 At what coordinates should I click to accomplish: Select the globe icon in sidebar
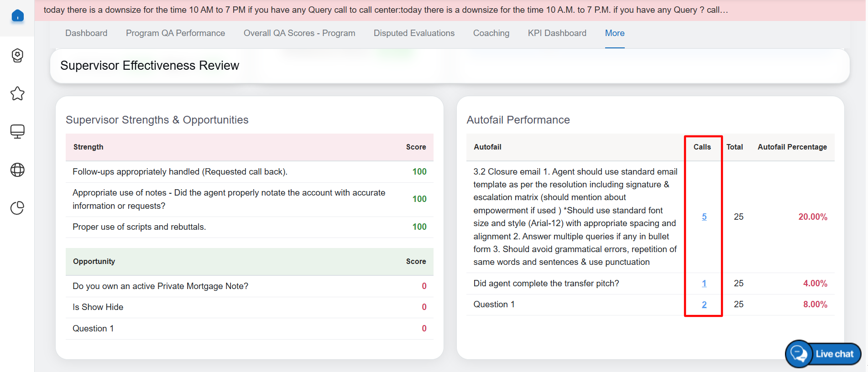pos(17,170)
